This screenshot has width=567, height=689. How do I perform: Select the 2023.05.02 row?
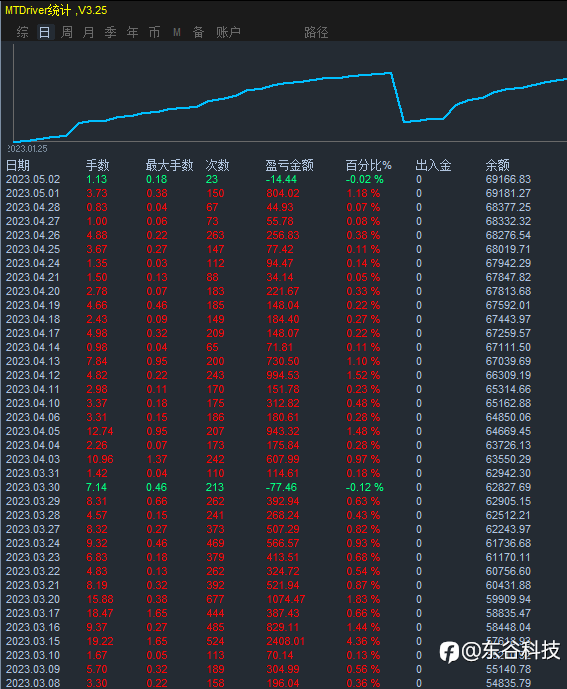[x=284, y=179]
